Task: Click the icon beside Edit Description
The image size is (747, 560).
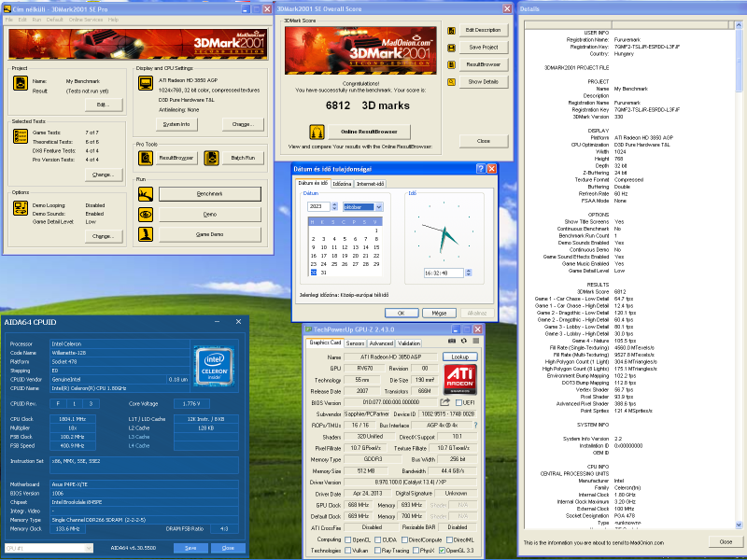Action: pos(451,31)
